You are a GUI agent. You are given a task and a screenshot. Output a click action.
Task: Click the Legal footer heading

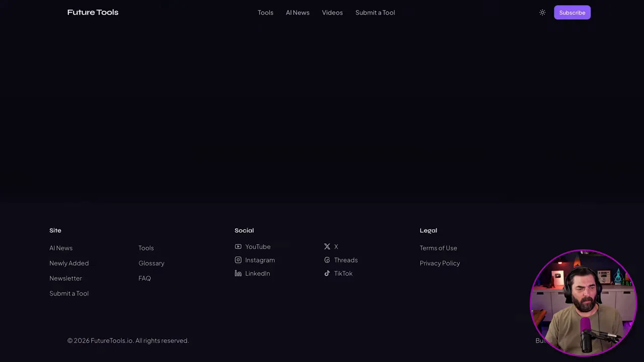(x=428, y=230)
